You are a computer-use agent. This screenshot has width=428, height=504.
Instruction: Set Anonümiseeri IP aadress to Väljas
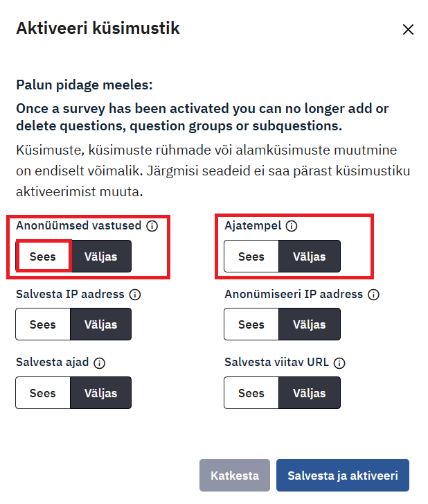point(310,324)
